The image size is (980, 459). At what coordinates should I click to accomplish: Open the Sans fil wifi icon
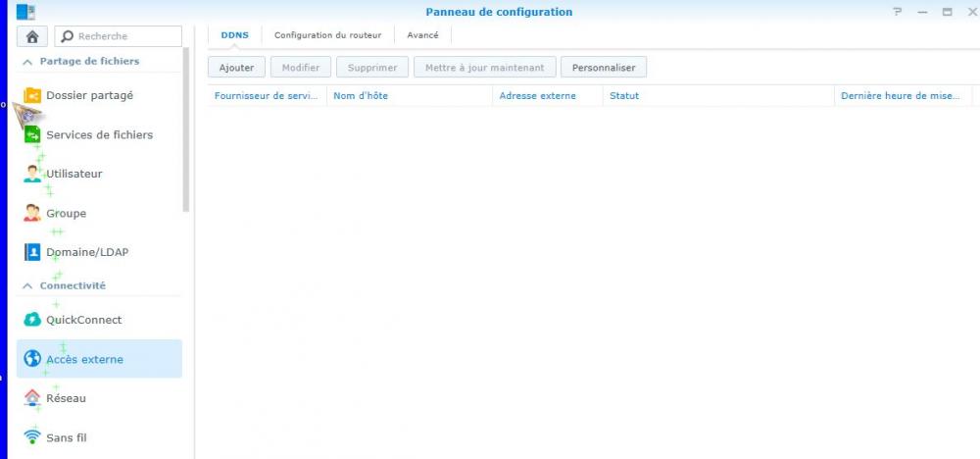coord(32,436)
